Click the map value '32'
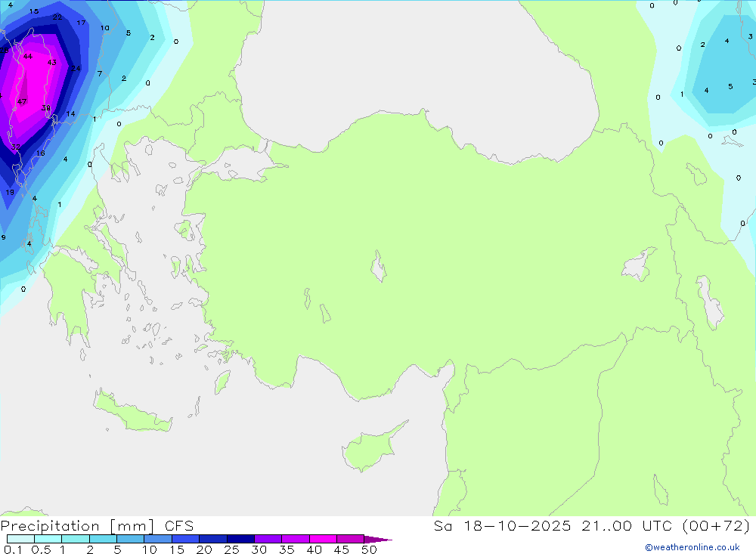This screenshot has width=756, height=554. pyautogui.click(x=16, y=147)
